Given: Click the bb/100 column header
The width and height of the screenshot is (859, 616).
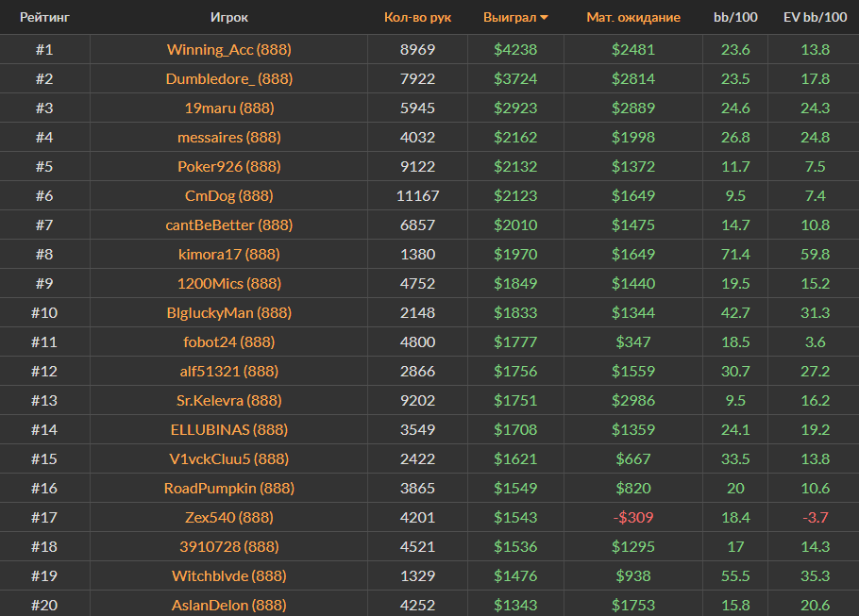Looking at the screenshot, I should point(734,17).
